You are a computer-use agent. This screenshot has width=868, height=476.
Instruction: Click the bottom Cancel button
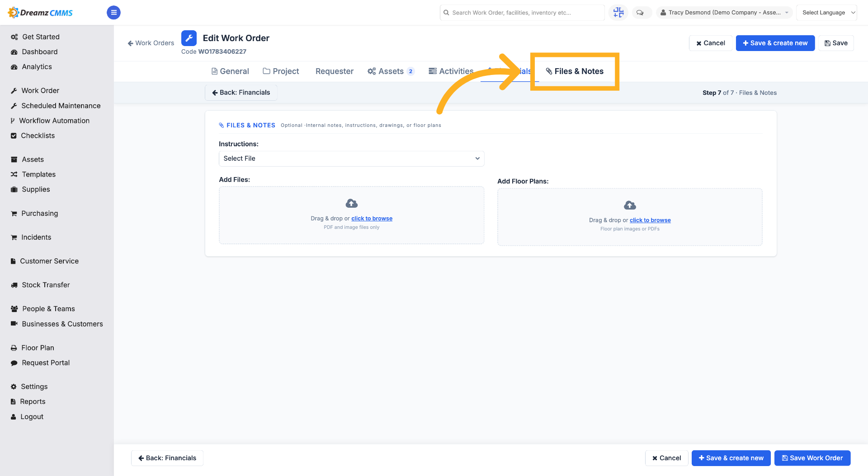(666, 458)
